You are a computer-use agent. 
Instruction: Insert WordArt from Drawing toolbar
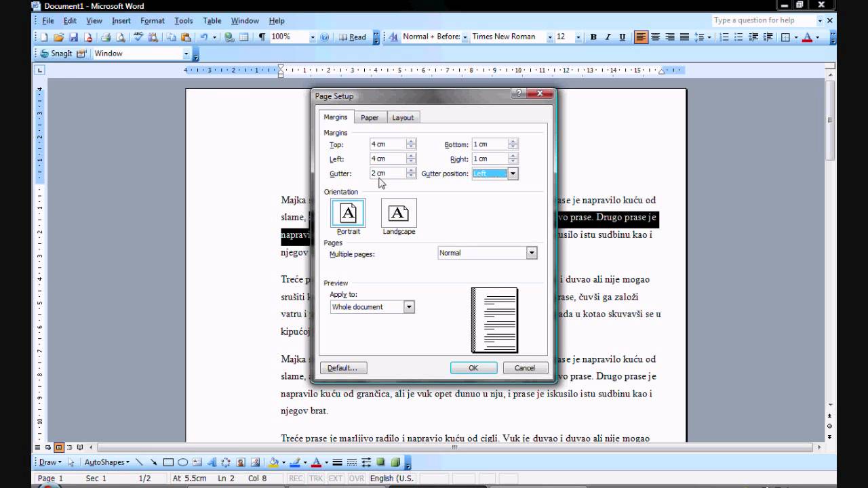click(x=212, y=463)
